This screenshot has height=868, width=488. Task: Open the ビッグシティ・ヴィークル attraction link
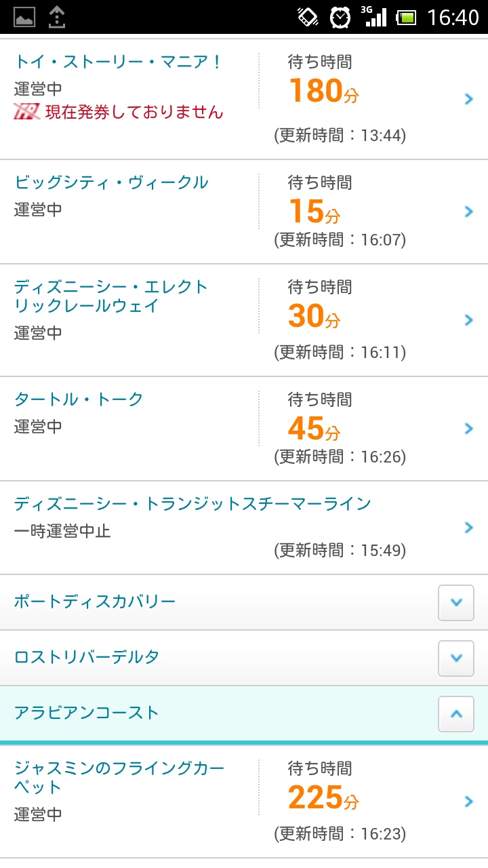click(x=111, y=182)
